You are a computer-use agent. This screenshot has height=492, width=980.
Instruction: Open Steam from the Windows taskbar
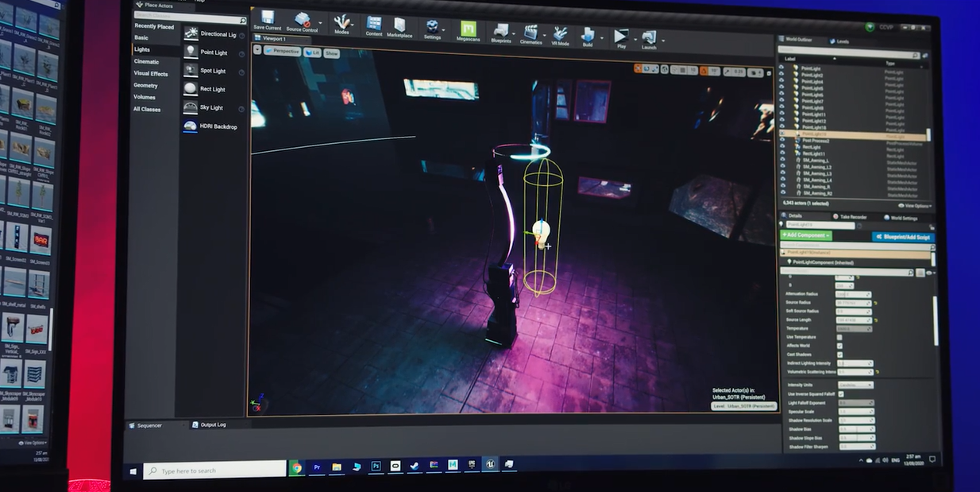point(415,466)
